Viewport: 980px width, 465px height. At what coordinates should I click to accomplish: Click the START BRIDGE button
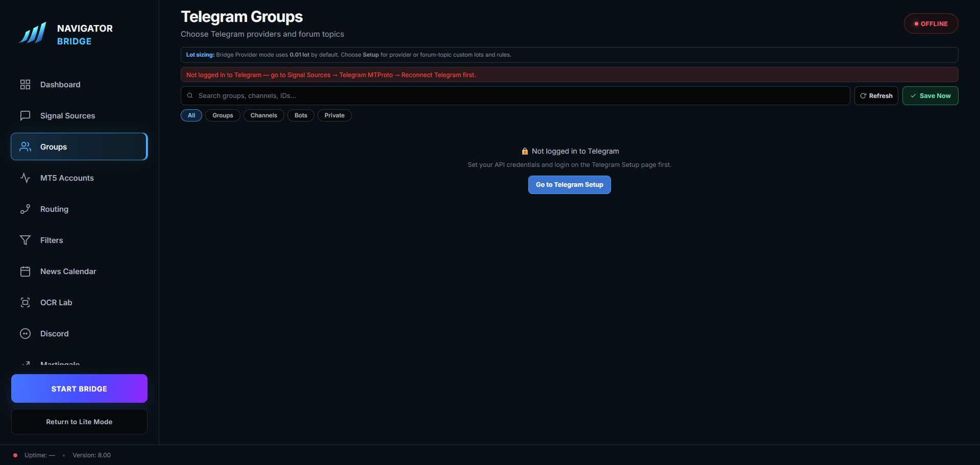coord(79,388)
